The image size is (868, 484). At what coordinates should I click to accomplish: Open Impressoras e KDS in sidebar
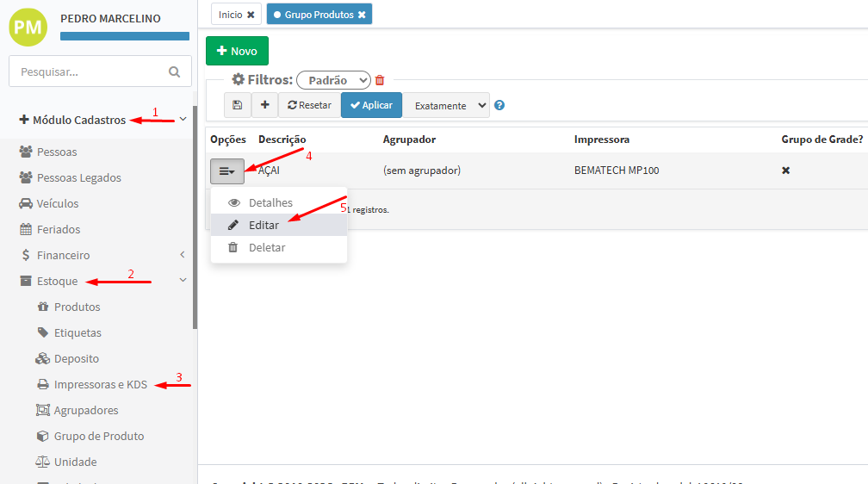pos(100,385)
